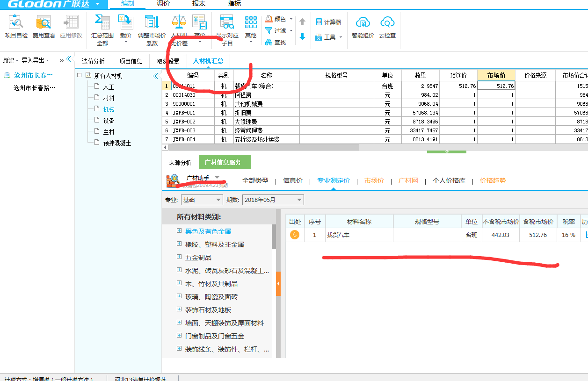Click the blue move-down arrow
This screenshot has height=381, width=588.
302,36
